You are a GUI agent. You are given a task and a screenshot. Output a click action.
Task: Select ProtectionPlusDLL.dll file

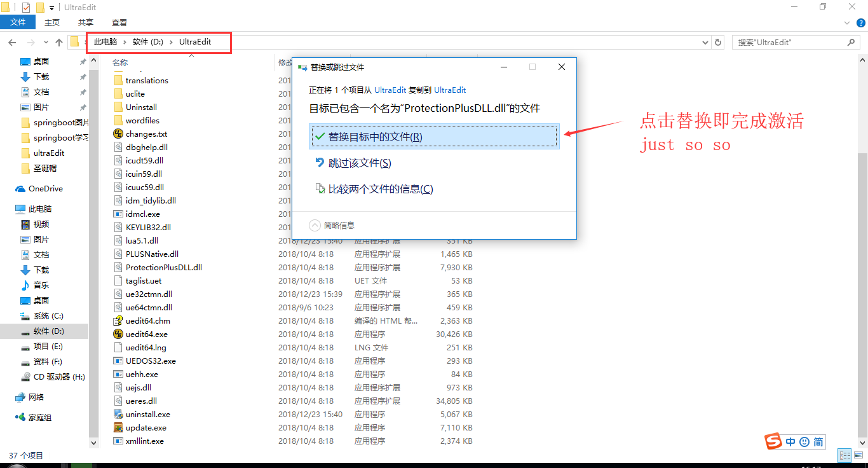[163, 268]
